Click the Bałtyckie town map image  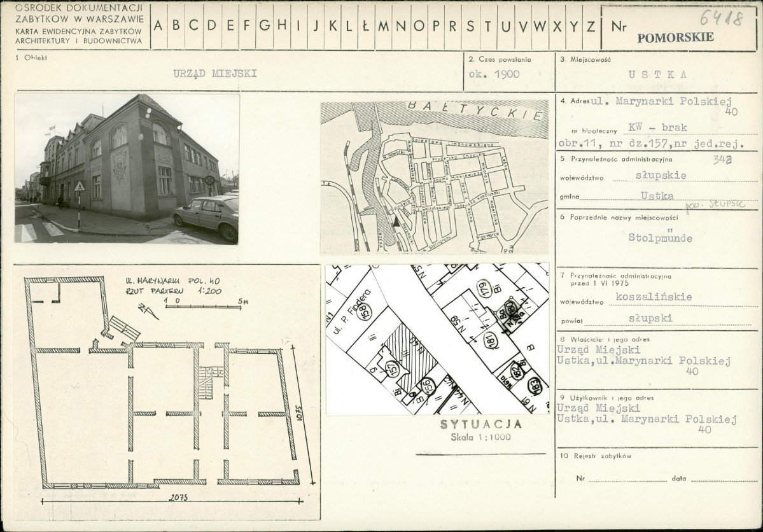coord(434,177)
